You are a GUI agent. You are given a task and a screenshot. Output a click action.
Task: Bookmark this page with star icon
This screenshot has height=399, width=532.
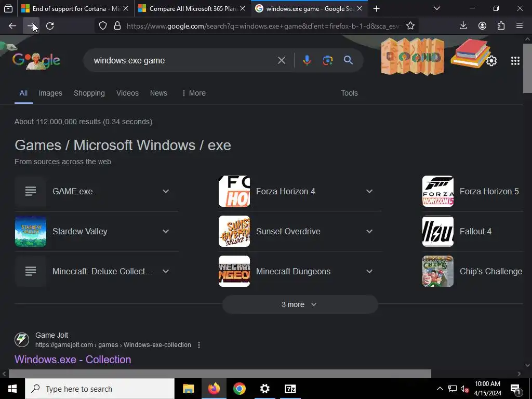click(x=410, y=26)
